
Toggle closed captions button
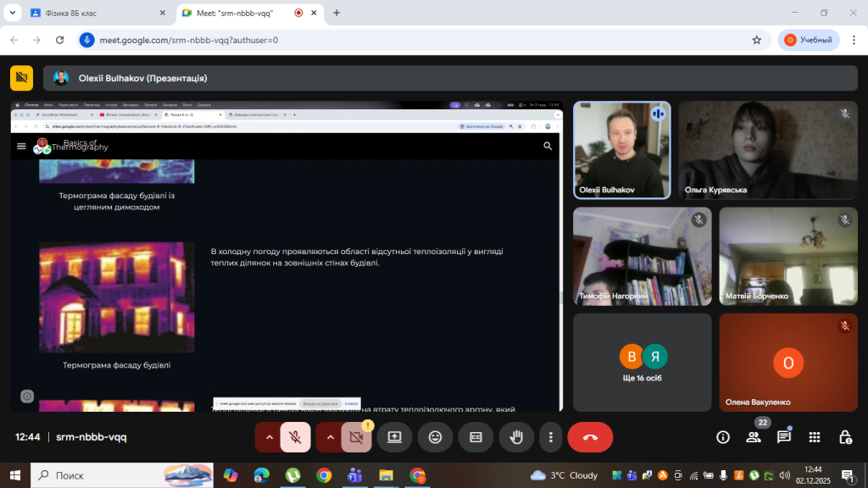coord(476,437)
